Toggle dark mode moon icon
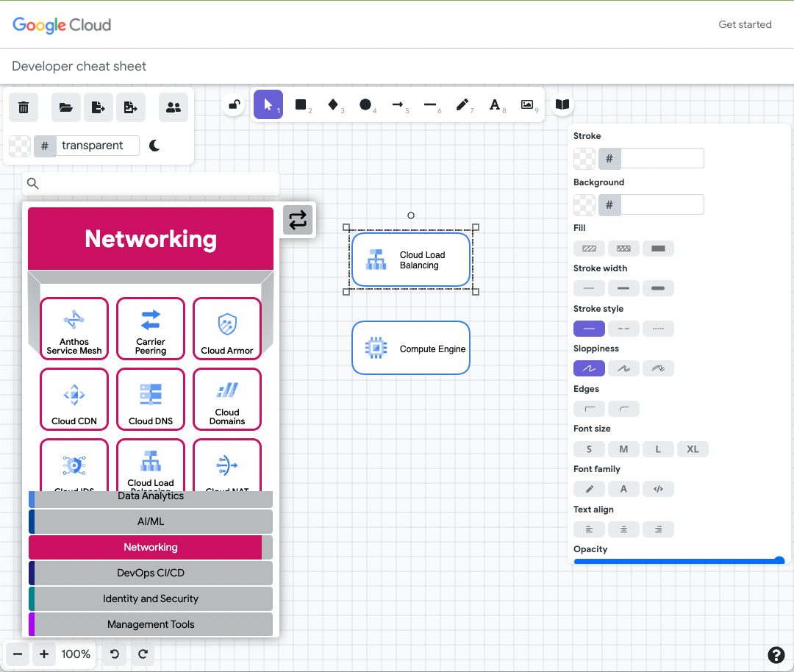 154,146
